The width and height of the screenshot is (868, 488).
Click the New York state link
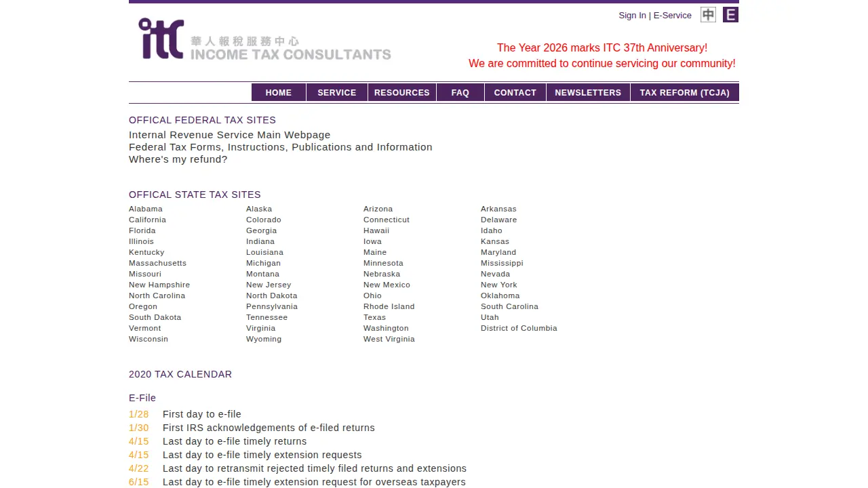point(499,285)
